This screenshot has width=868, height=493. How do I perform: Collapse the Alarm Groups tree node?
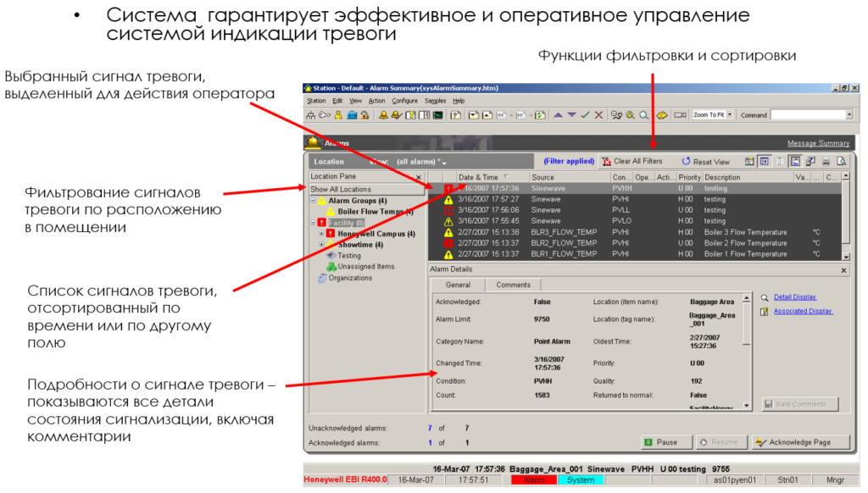[313, 201]
